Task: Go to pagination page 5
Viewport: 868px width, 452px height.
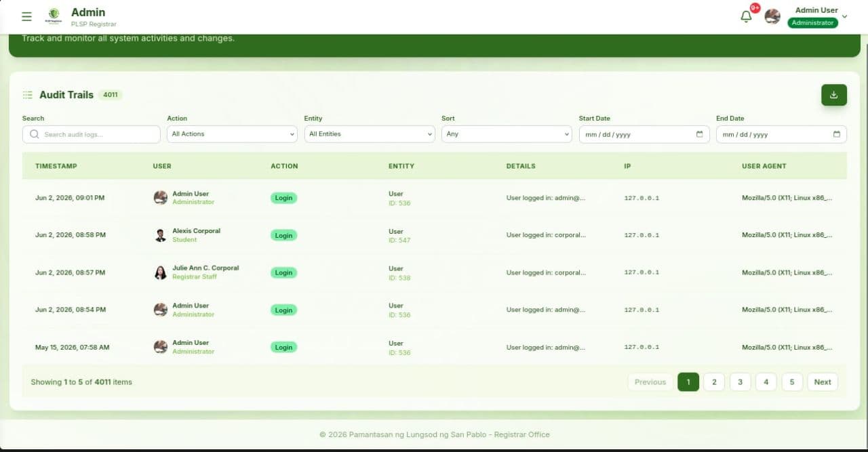Action: click(x=792, y=382)
